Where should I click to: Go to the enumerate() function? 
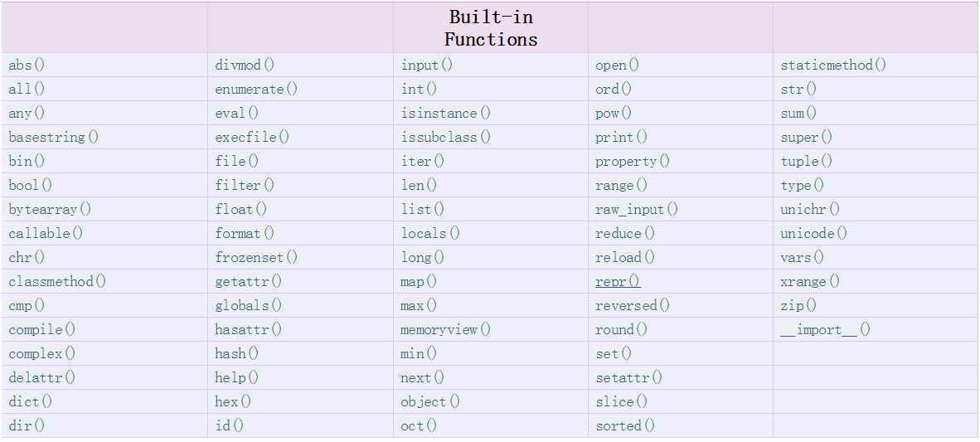(x=255, y=89)
